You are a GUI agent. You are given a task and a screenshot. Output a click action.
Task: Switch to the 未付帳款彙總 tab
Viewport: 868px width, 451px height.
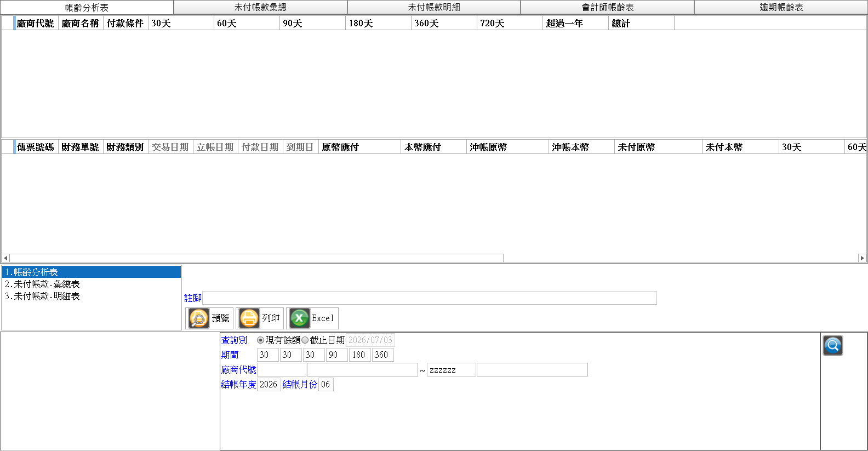point(260,7)
